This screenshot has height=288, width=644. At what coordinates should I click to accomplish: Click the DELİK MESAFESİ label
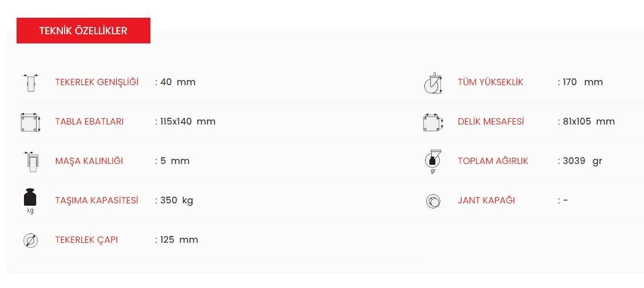tap(491, 122)
